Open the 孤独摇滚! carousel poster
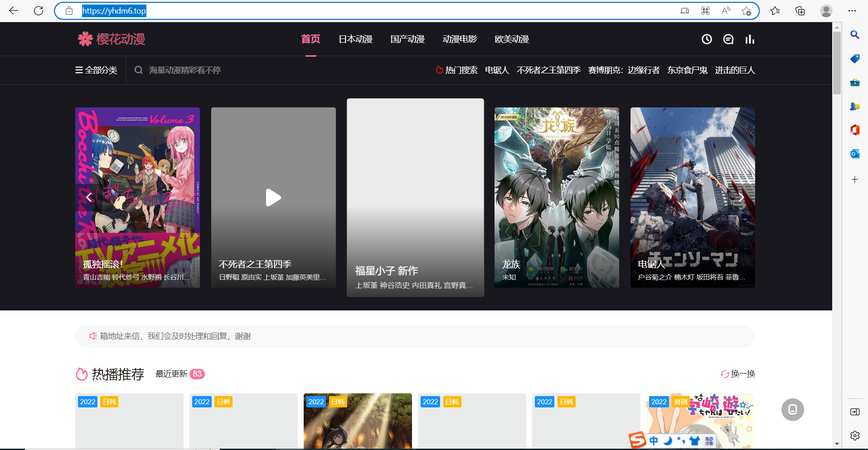The image size is (868, 450). pos(137,198)
